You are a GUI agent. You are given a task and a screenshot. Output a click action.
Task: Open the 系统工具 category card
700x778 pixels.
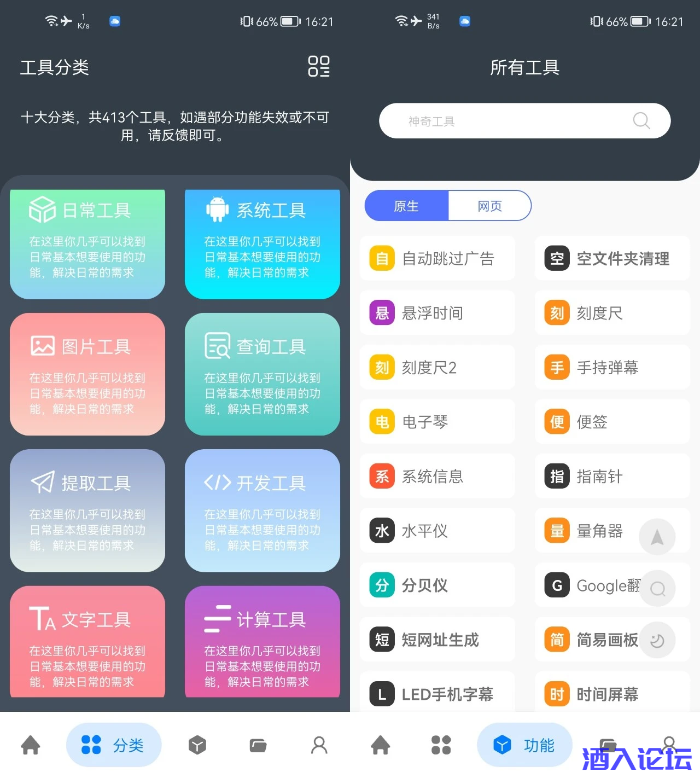click(262, 244)
